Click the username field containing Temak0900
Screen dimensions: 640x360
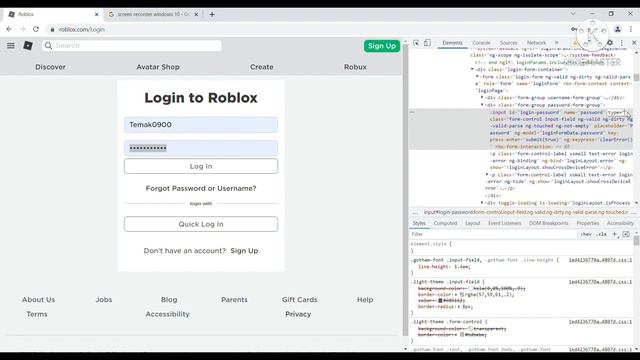tap(201, 124)
